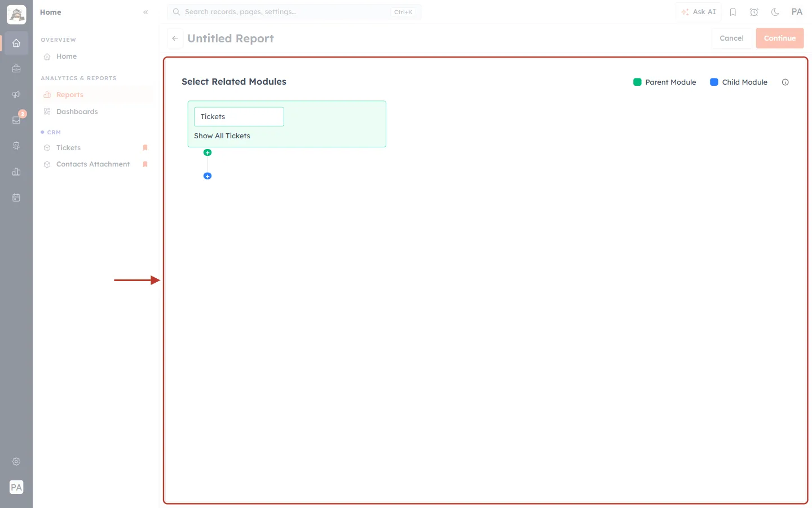Click the Show All Tickets text

click(x=222, y=136)
